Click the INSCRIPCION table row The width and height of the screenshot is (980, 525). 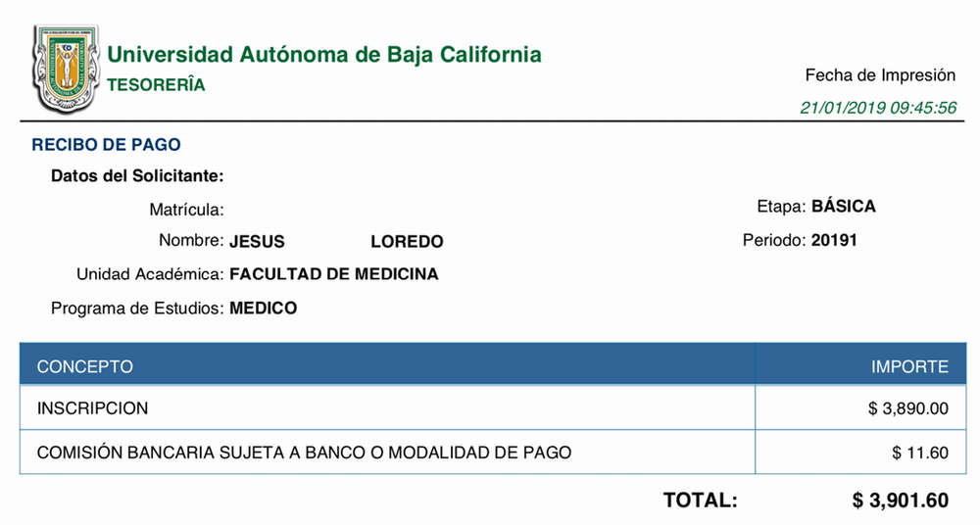pyautogui.click(x=92, y=408)
